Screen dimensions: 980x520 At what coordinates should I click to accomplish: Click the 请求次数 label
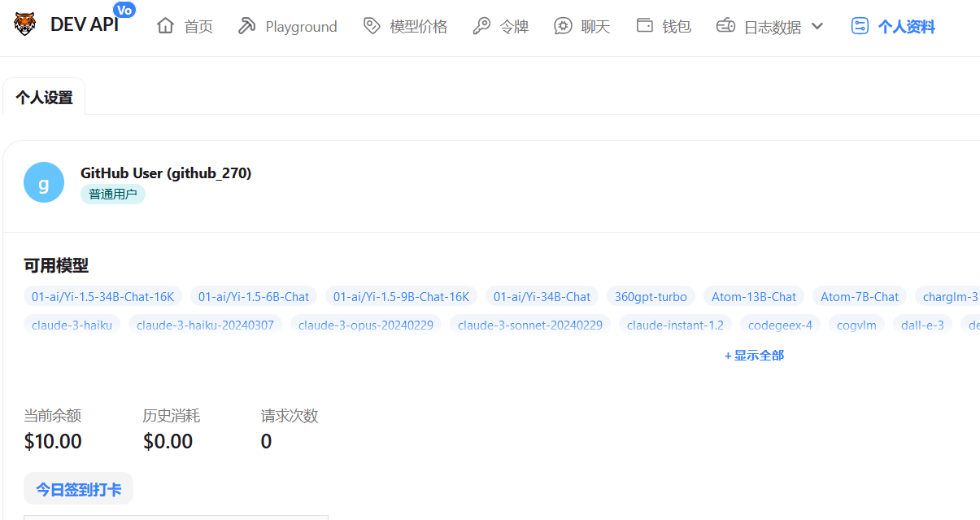coord(290,416)
